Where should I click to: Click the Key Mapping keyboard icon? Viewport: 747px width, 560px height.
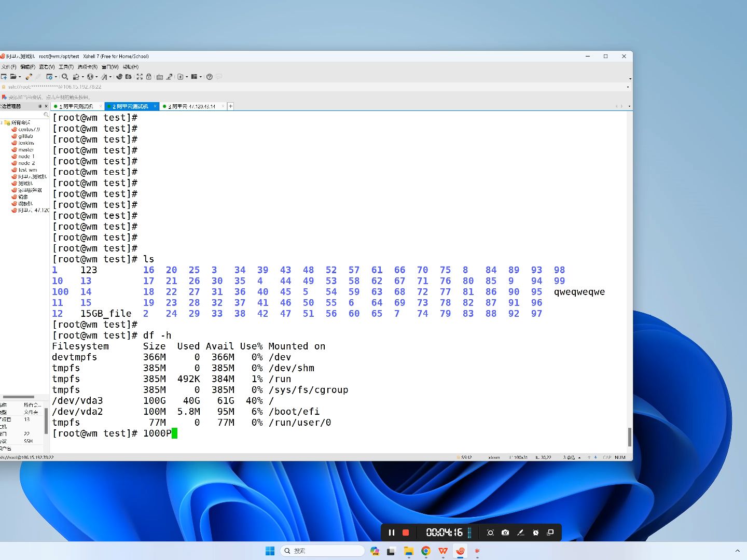coord(160,77)
